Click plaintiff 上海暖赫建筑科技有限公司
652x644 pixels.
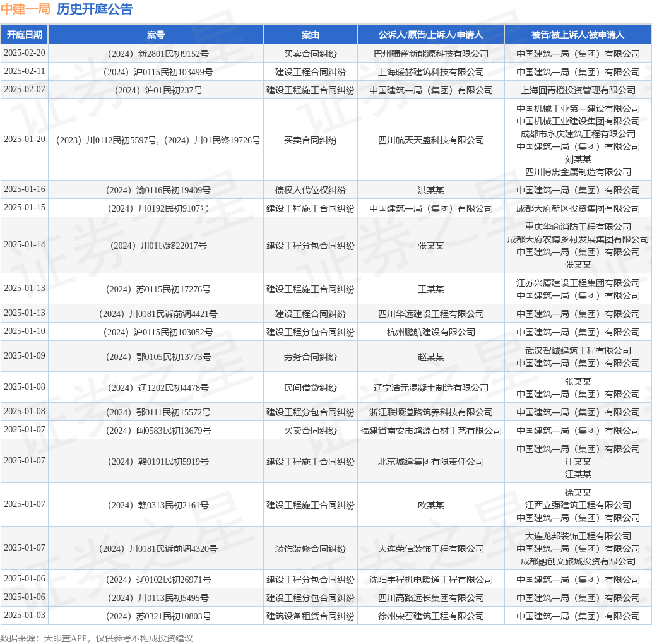pyautogui.click(x=431, y=72)
